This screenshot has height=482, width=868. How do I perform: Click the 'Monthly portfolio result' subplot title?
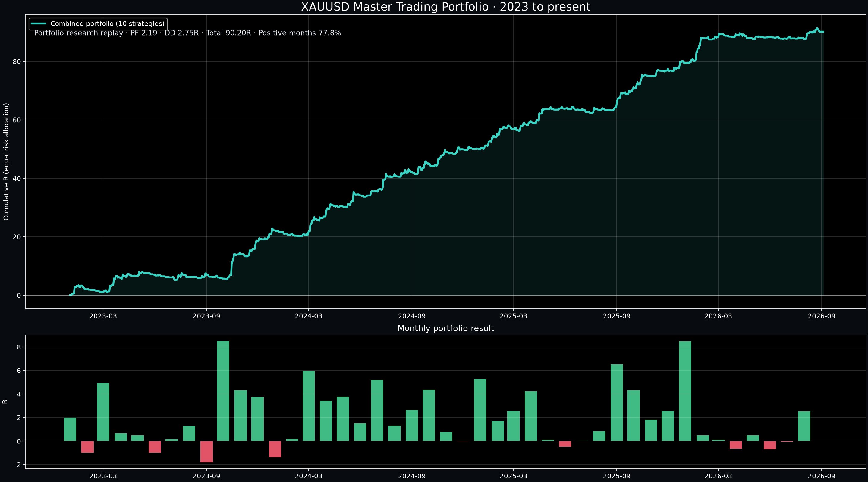click(x=445, y=328)
